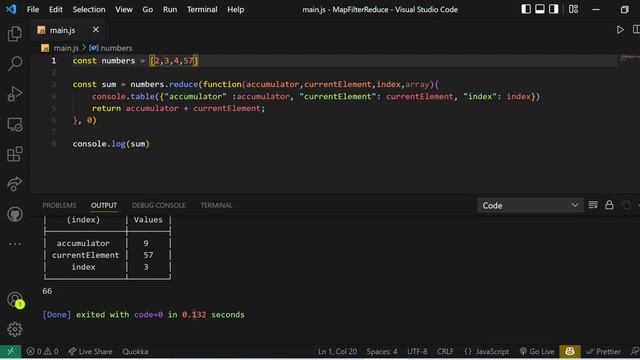Screen dimensions: 640x360
Task: Switch to the Output tab
Action: [104, 205]
